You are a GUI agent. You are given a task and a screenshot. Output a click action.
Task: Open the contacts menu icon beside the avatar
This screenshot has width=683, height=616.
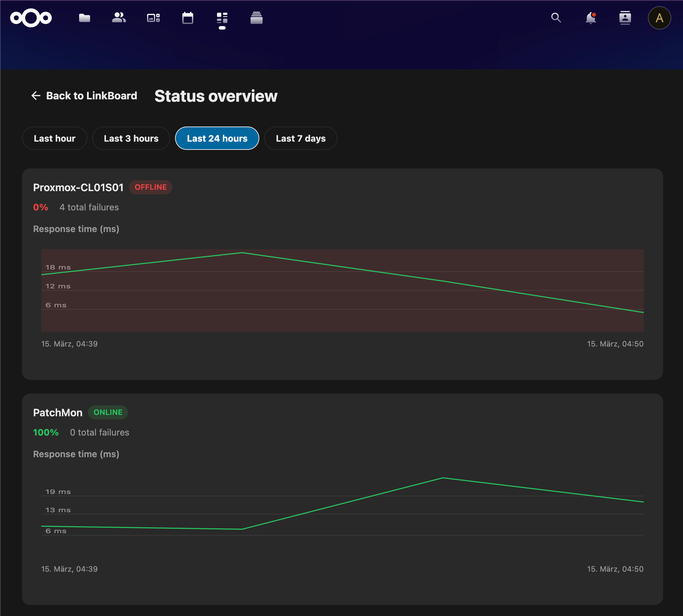point(625,18)
